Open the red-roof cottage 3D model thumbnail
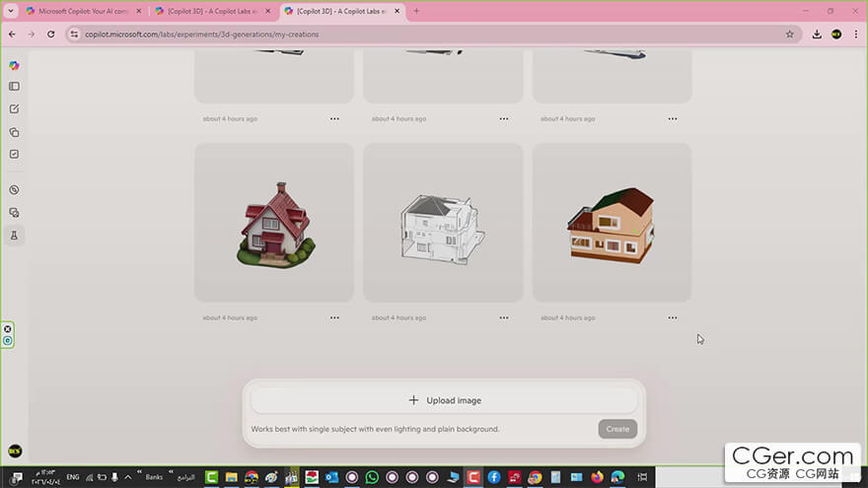868x488 pixels. click(274, 223)
